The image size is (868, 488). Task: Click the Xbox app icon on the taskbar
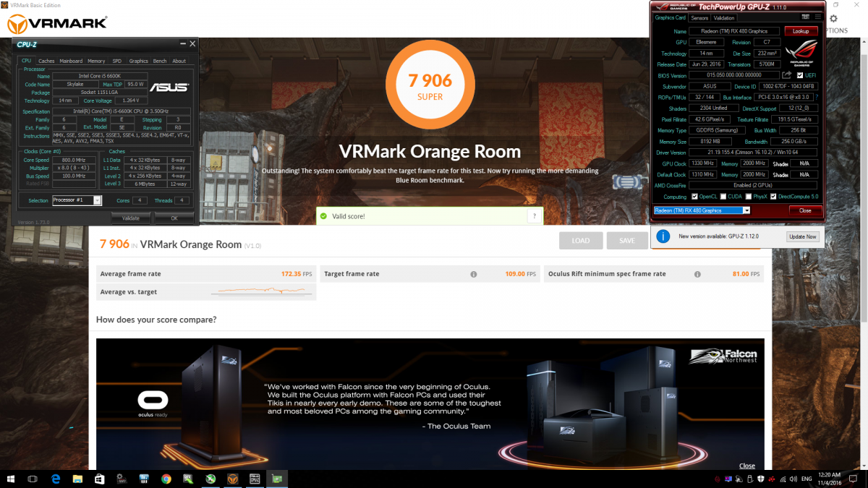210,479
